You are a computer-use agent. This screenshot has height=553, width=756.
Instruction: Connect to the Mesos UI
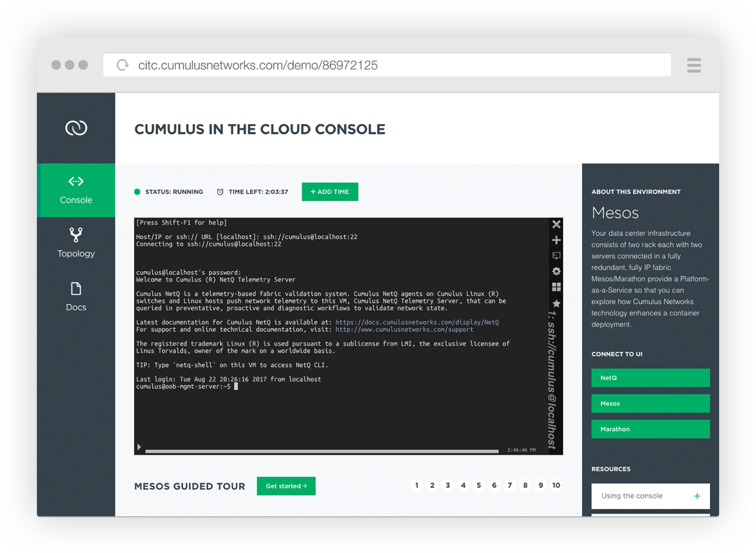click(x=650, y=404)
